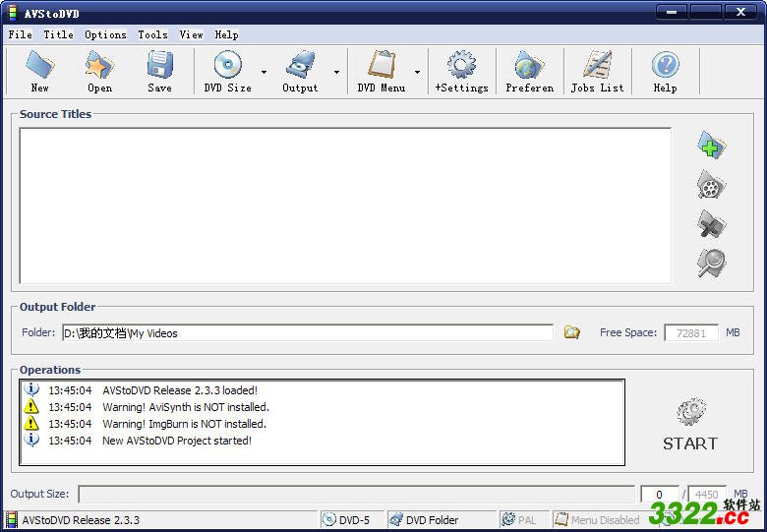Click the Free Space value field

691,333
